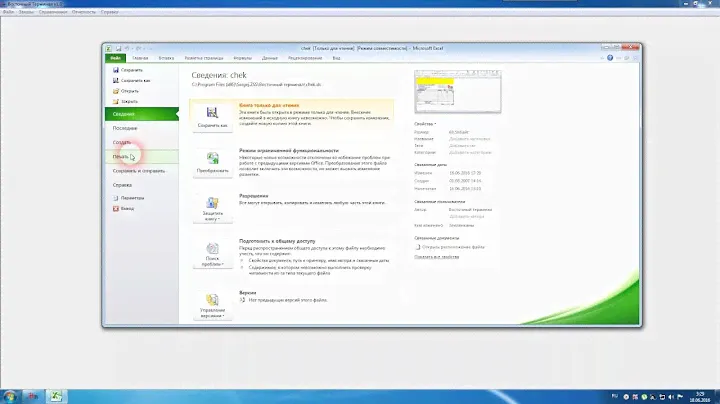Click the Convert (Преобразовать) button
This screenshot has width=720, height=404.
(x=212, y=162)
